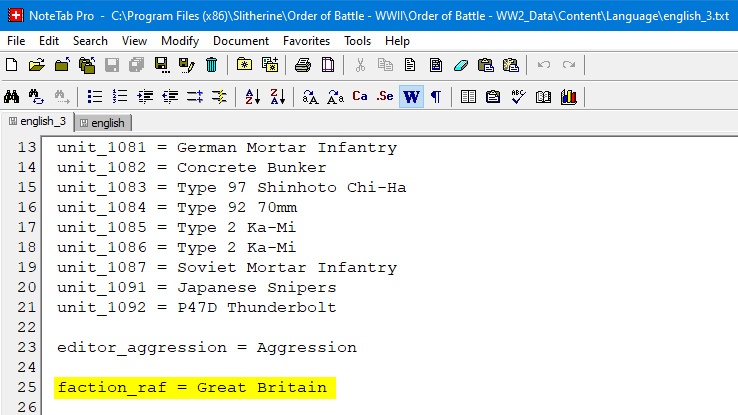Click the document page icon after Copy
Image resolution: width=738 pixels, height=415 pixels.
tap(410, 65)
